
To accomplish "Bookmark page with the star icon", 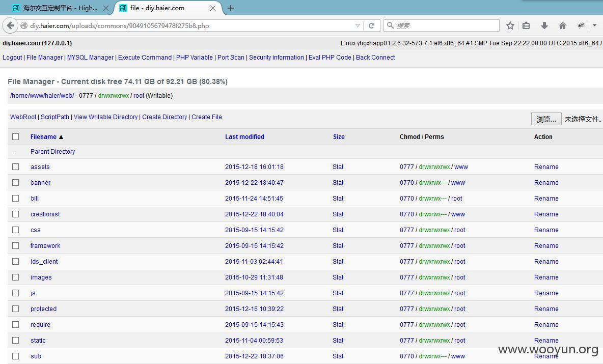I will 510,26.
